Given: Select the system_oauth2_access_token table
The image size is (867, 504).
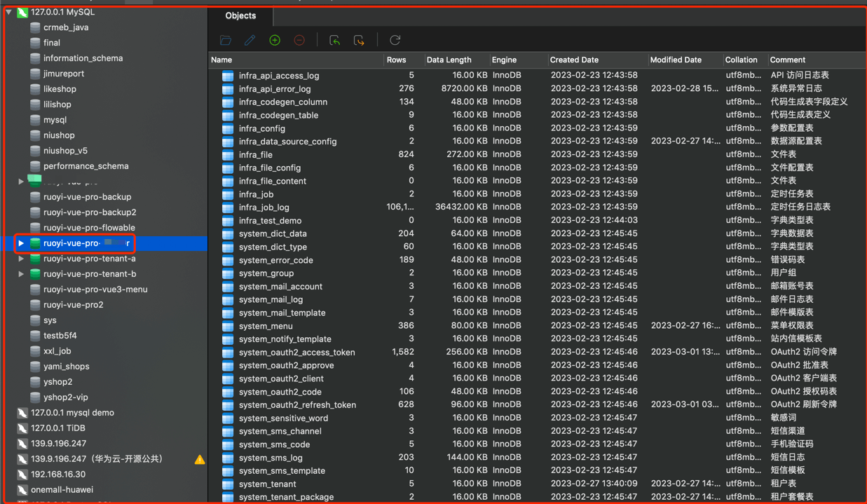Looking at the screenshot, I should click(296, 353).
